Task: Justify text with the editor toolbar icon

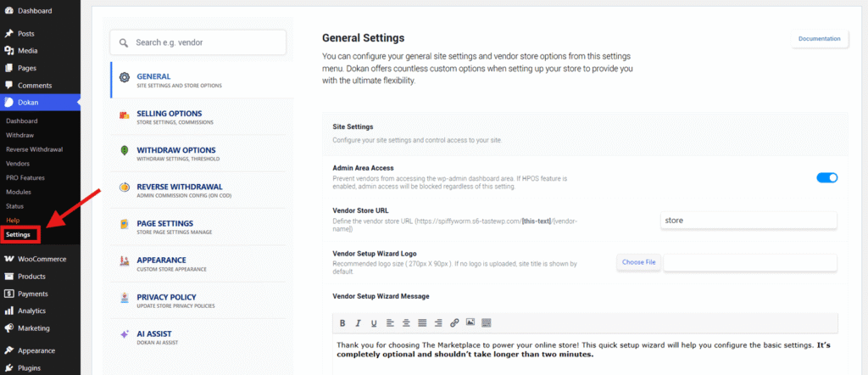Action: [422, 322]
